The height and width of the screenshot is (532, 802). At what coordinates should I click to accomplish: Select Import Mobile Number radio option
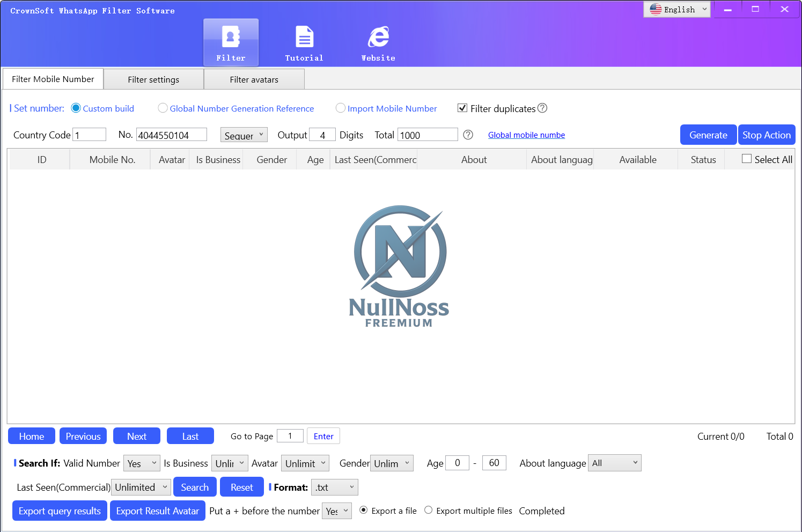[x=341, y=108]
